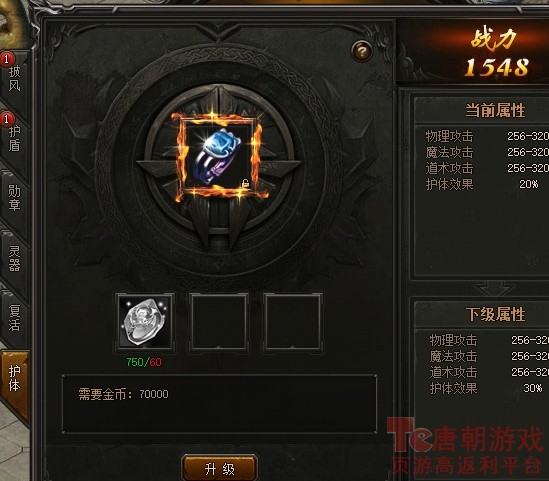Viewport: 549px width, 481px height.
Task: Select the active 护体 tab
Action: (15, 379)
